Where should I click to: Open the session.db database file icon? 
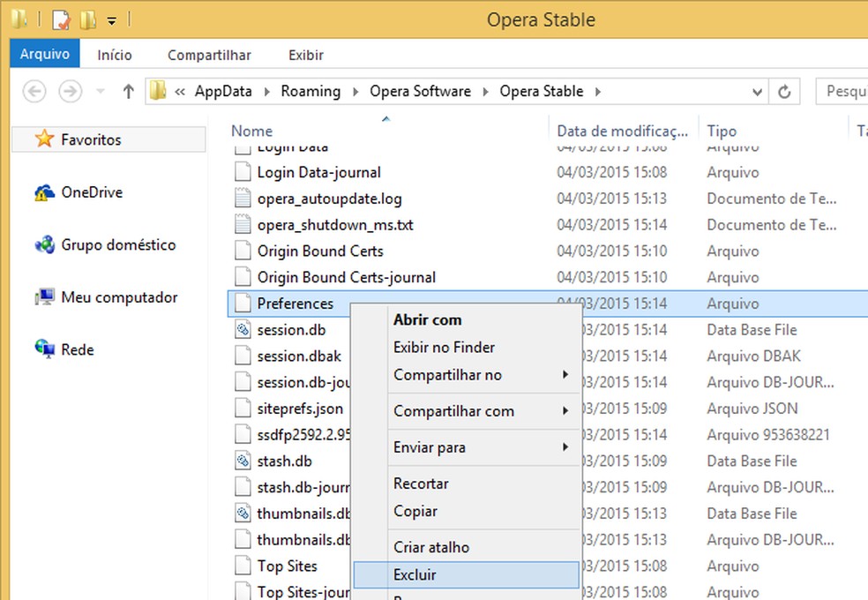[243, 330]
